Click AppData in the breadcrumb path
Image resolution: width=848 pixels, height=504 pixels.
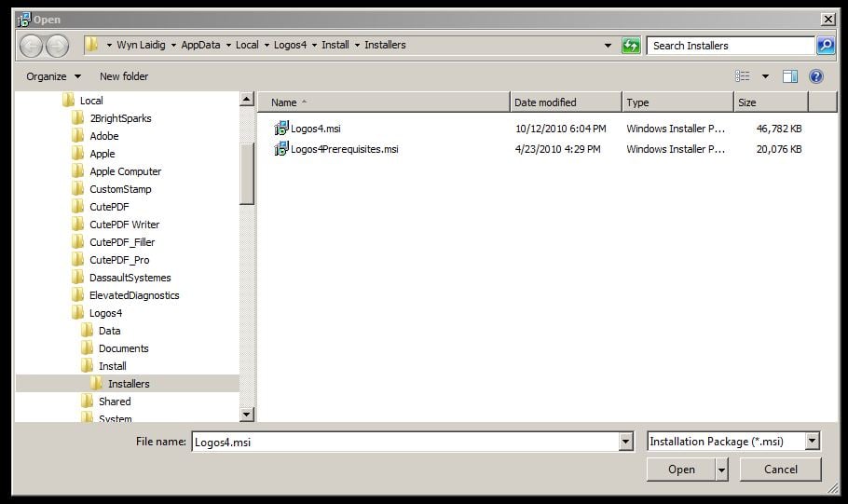pyautogui.click(x=200, y=45)
